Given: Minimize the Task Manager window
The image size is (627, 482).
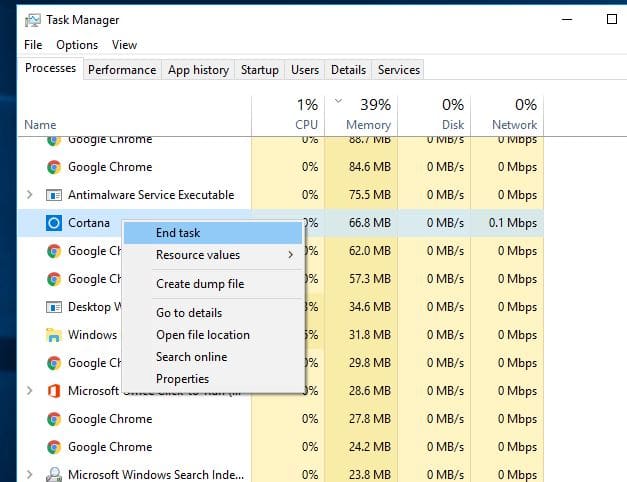Looking at the screenshot, I should tap(567, 19).
